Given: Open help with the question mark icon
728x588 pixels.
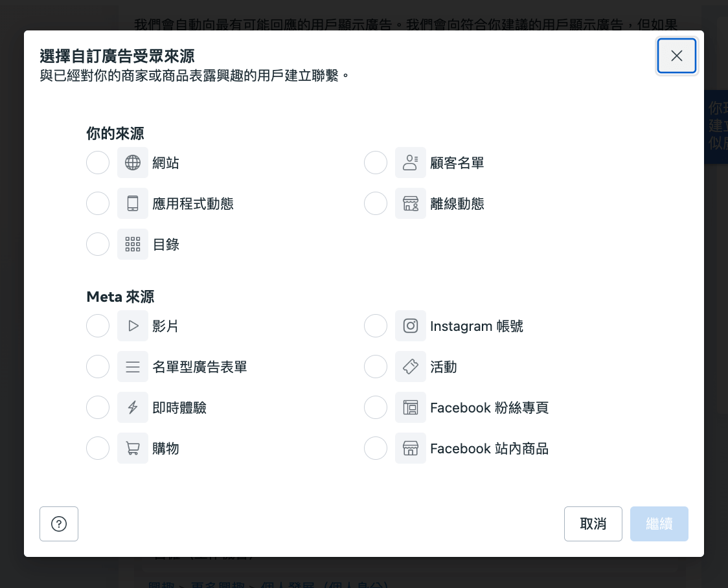Looking at the screenshot, I should 59,524.
